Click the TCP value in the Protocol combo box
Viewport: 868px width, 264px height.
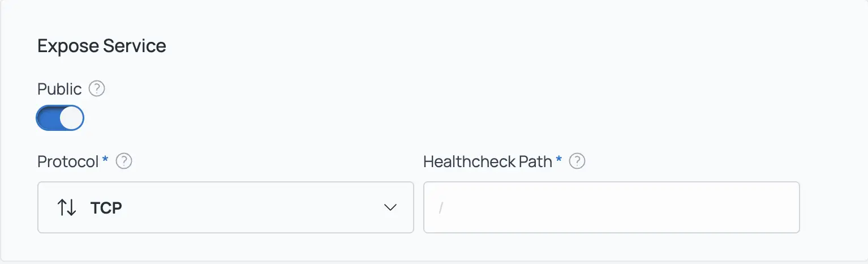[106, 208]
